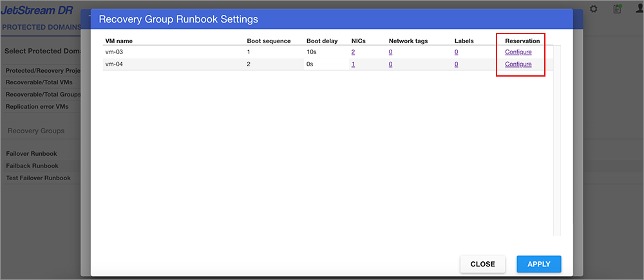Open Labels count for vm-03
The height and width of the screenshot is (280, 644).
coord(456,52)
